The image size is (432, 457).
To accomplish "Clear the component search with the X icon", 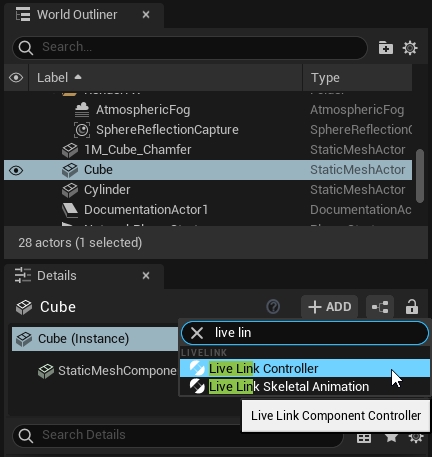I will tap(197, 333).
